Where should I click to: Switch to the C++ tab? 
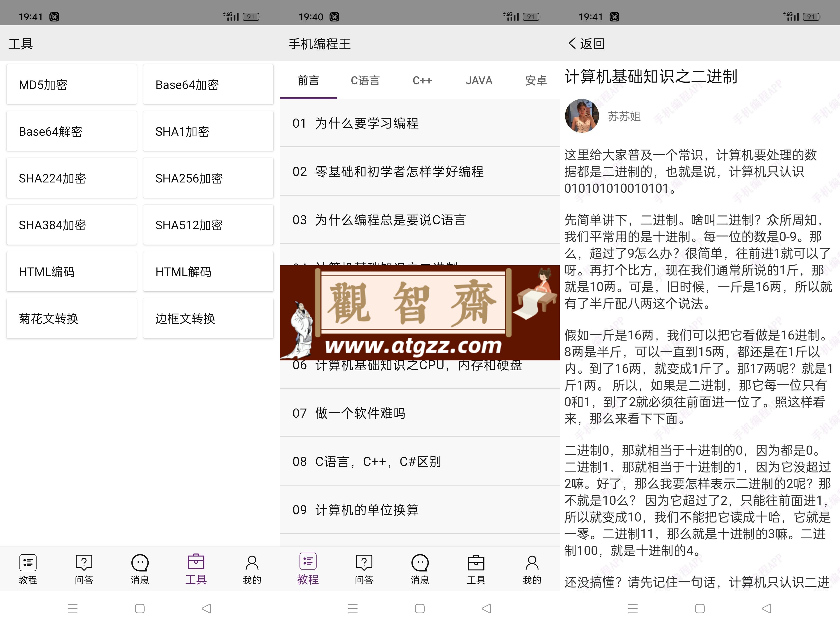click(x=422, y=80)
